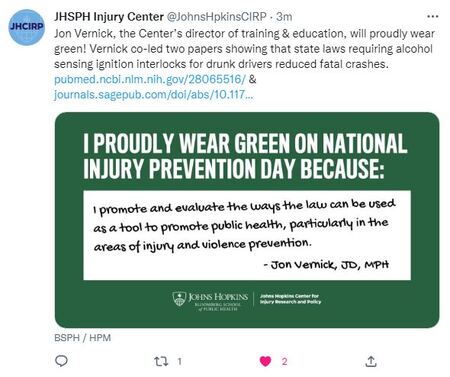The image size is (450, 377).
Task: Retweet this post via the retweet icon
Action: click(x=161, y=361)
